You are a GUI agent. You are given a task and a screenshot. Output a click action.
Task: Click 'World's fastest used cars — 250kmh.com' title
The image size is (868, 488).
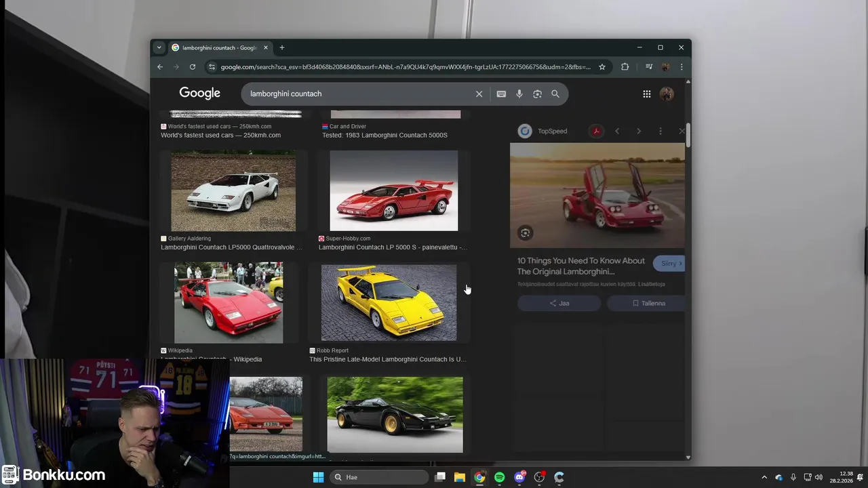click(220, 135)
